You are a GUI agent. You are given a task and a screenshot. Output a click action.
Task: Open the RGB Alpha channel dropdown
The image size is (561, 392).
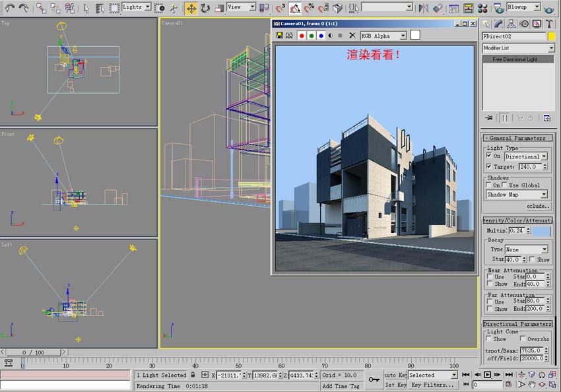click(383, 36)
